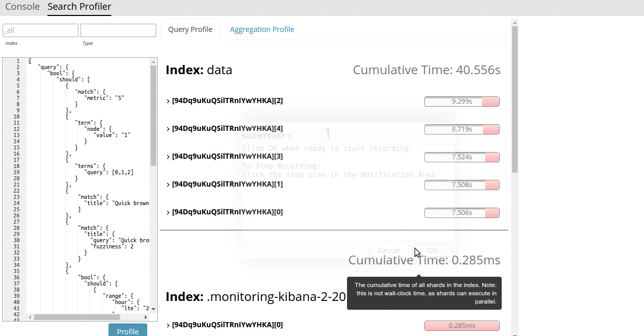This screenshot has width=644, height=336.
Task: Switch to the Aggregation Profile tab
Action: click(262, 29)
